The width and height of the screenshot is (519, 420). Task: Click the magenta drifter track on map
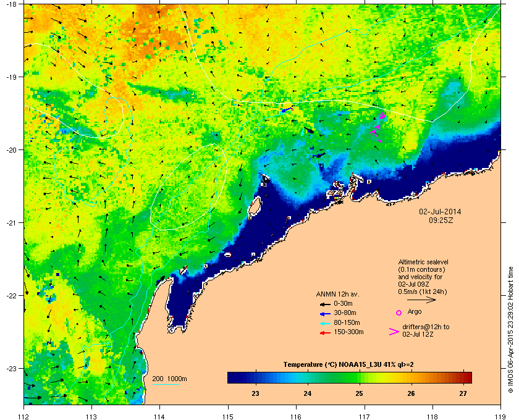[378, 127]
